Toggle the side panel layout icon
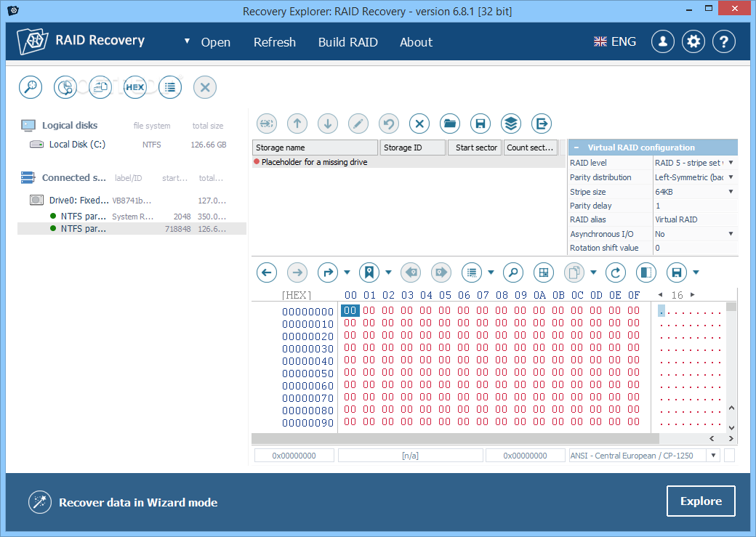The width and height of the screenshot is (756, 537). click(646, 272)
